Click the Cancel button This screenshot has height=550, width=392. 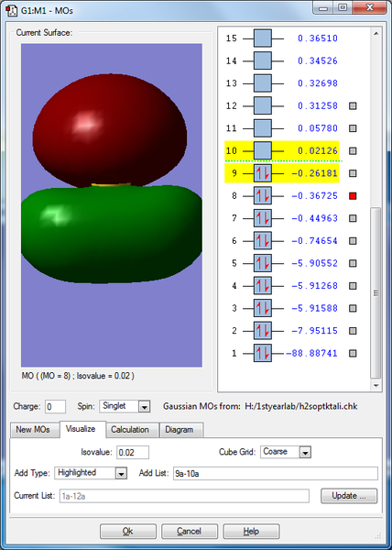point(190,532)
